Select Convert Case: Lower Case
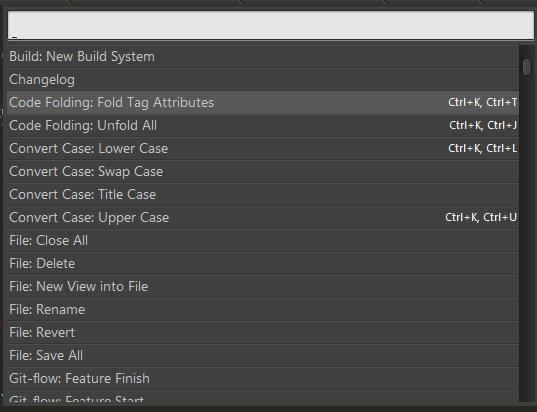The width and height of the screenshot is (537, 412). click(263, 148)
